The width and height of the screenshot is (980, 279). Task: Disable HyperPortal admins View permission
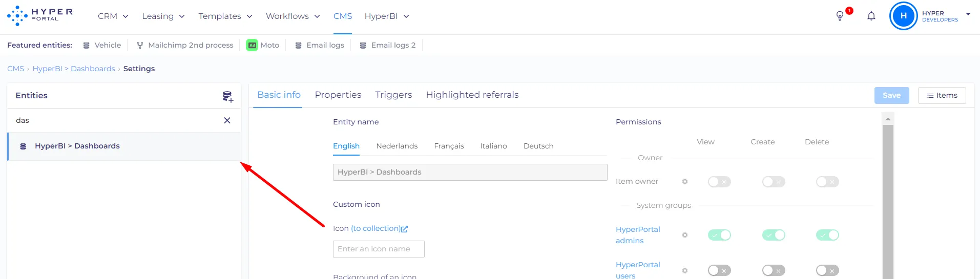pyautogui.click(x=719, y=235)
